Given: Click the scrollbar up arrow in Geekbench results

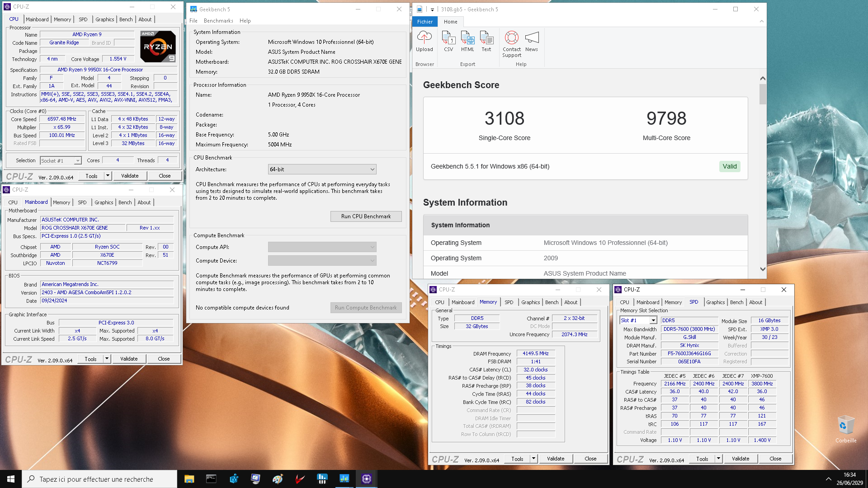Looking at the screenshot, I should pyautogui.click(x=763, y=78).
